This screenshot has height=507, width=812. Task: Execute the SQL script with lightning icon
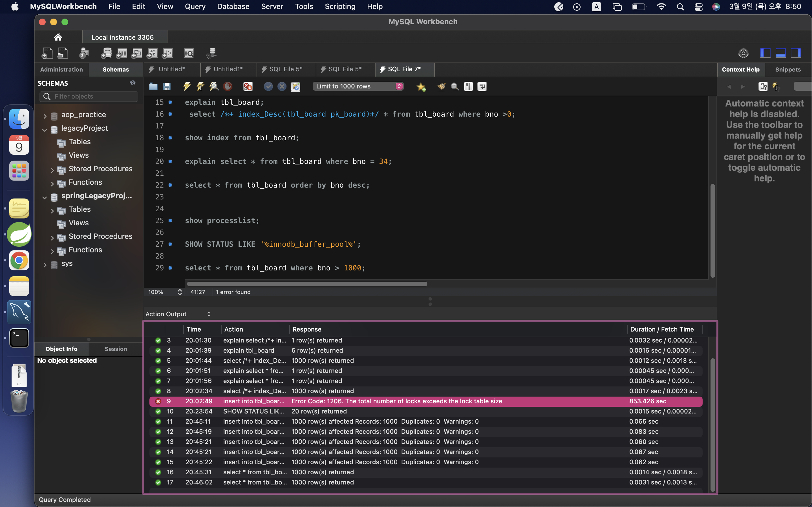pyautogui.click(x=187, y=86)
